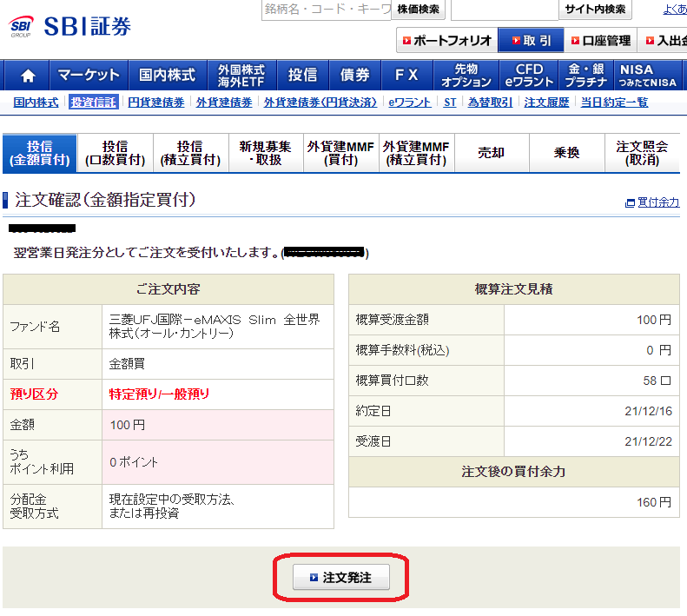
Task: Click the 概算買付口数 value 58 口
Action: point(657,381)
